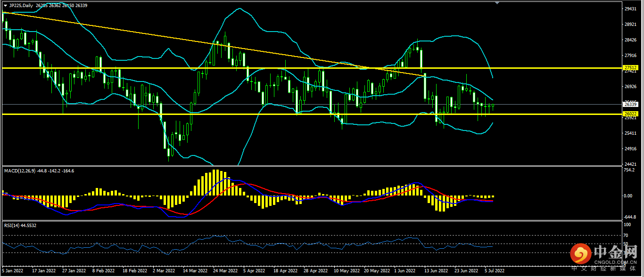Click the 中金网 watermark text
This screenshot has width=644, height=277.
(615, 252)
